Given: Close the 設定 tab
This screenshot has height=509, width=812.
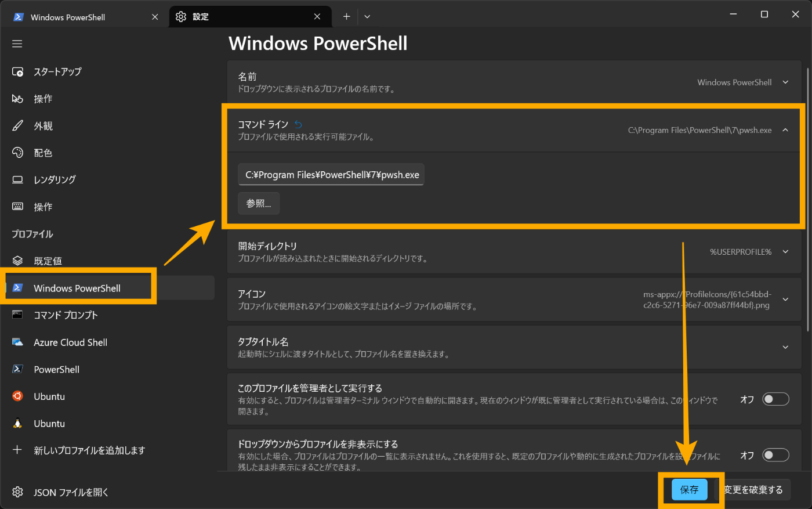Looking at the screenshot, I should [x=317, y=17].
